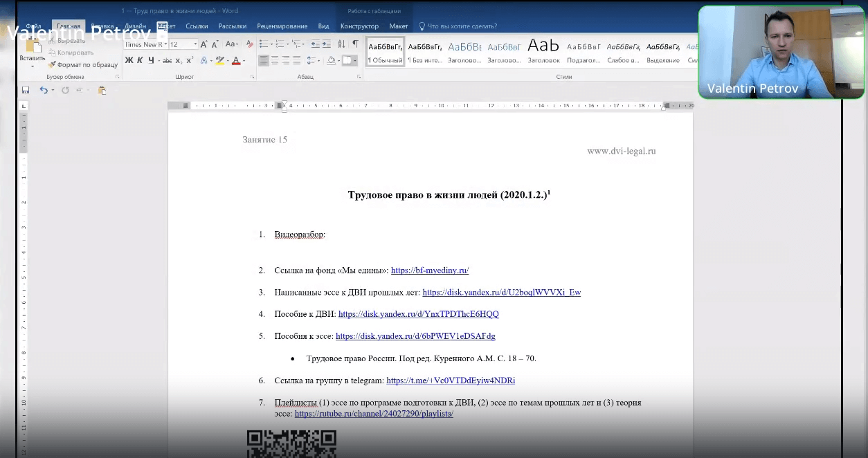Open the Абзац dialog launcher
This screenshot has height=458, width=868.
pos(359,76)
